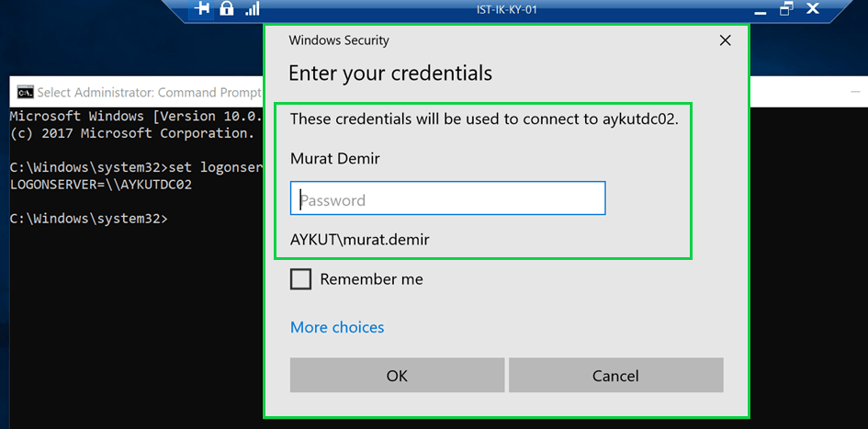Click the AYKUT\murat.demir username text
Screen dimensions: 868x429
coord(359,240)
